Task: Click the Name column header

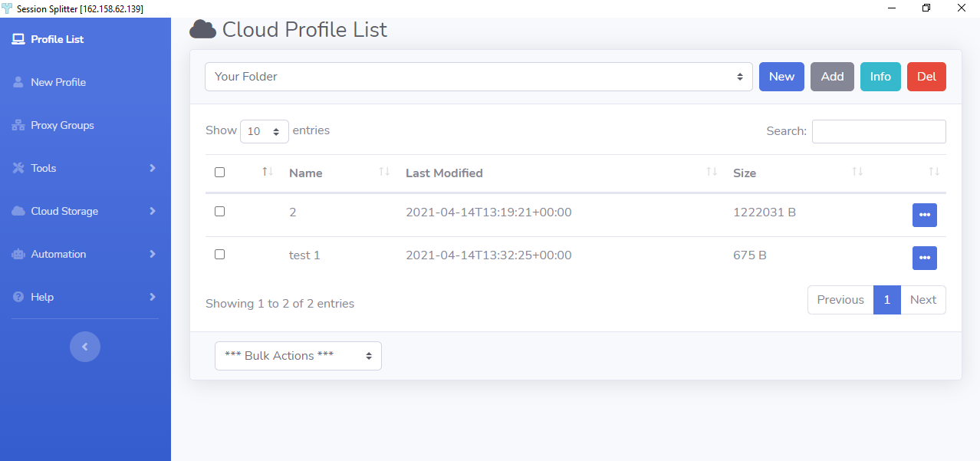Action: 305,173
